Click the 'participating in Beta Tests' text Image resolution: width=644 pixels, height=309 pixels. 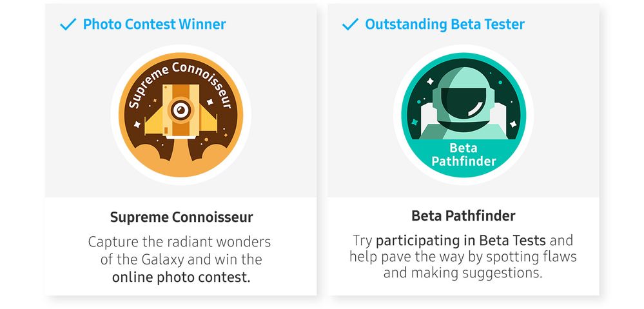(461, 241)
